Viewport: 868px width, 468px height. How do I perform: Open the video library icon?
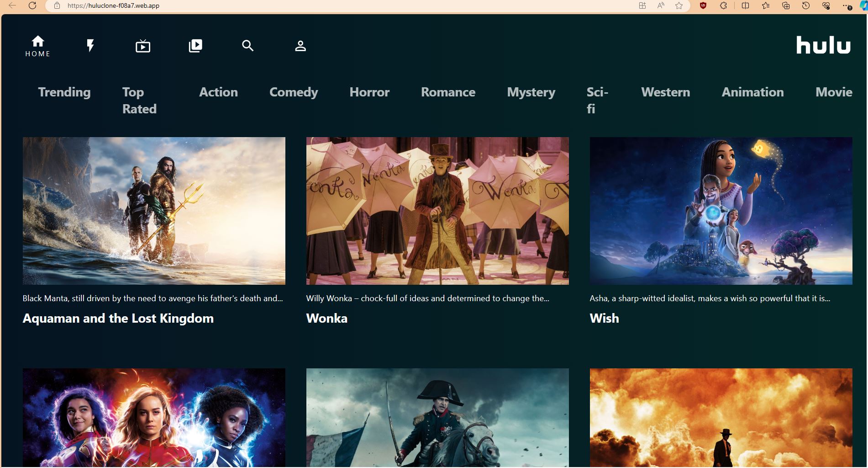tap(195, 45)
